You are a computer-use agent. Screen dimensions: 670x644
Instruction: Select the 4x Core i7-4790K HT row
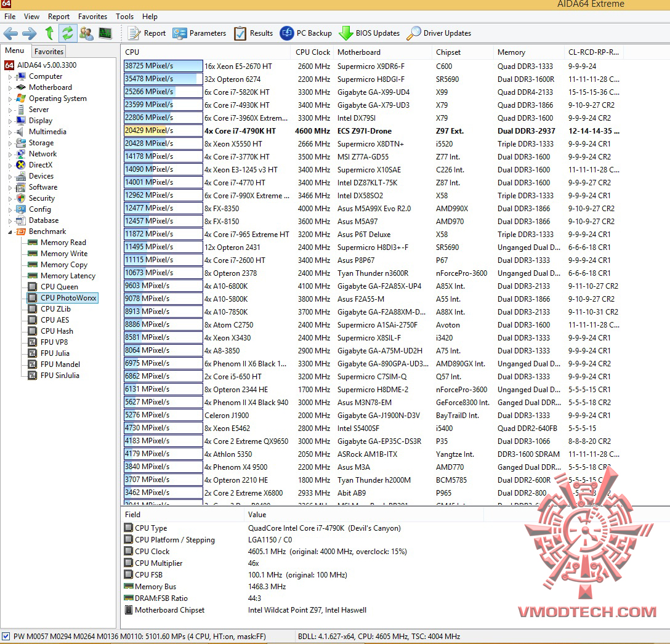(x=372, y=131)
